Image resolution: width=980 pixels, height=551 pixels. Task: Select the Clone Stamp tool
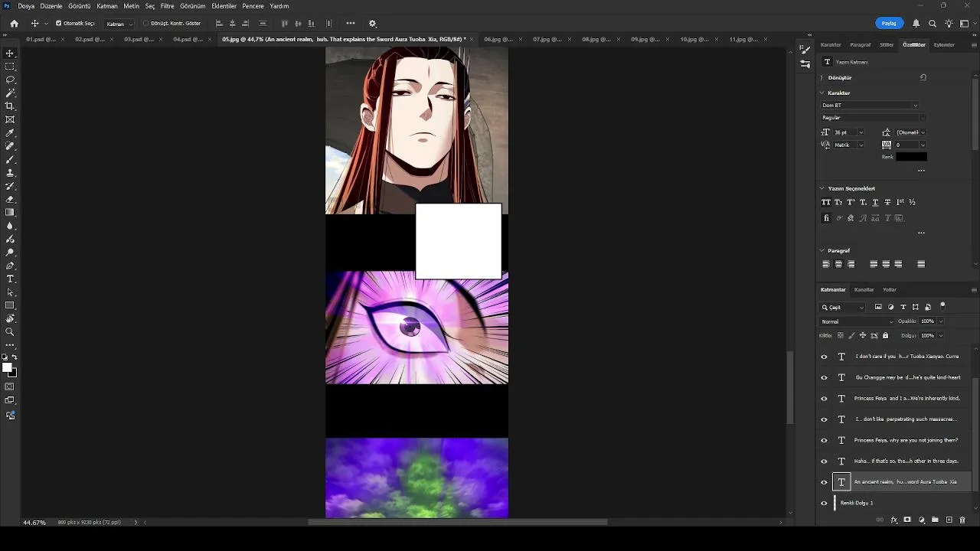click(x=10, y=173)
